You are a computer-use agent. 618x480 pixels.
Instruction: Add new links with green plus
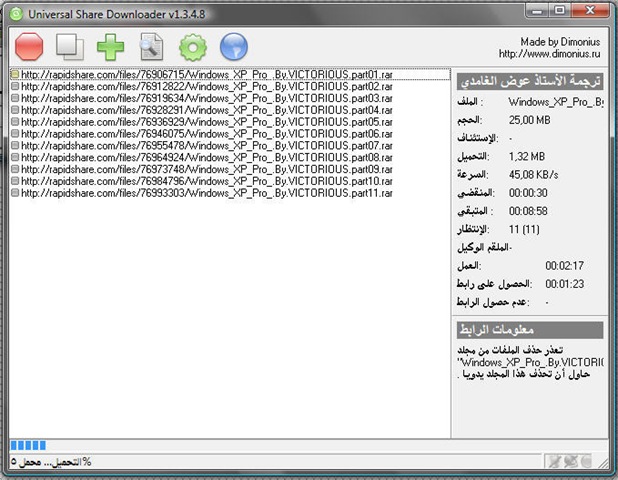pyautogui.click(x=110, y=47)
